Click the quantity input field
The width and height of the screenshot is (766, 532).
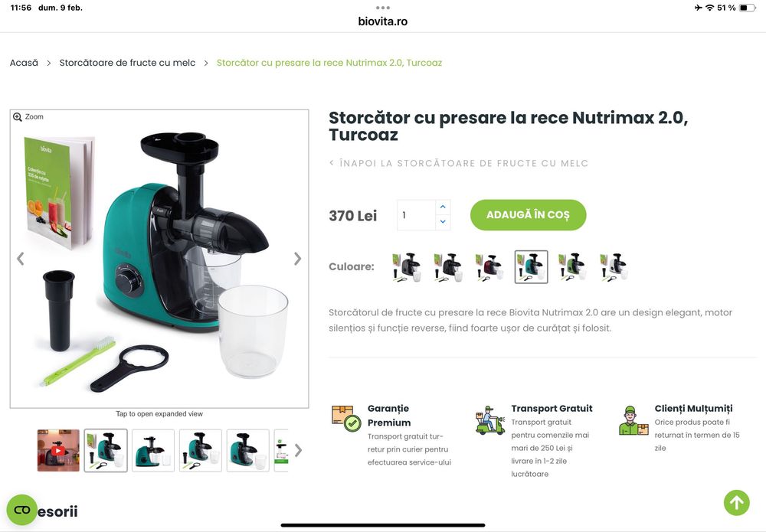pyautogui.click(x=416, y=215)
